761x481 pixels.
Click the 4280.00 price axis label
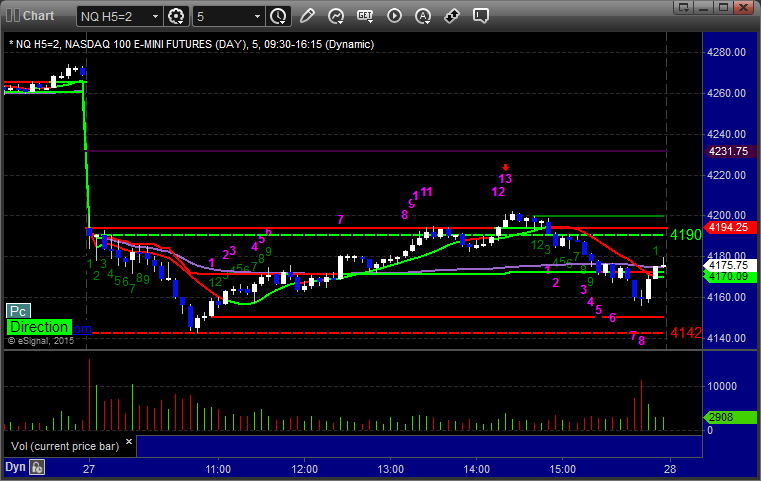727,52
